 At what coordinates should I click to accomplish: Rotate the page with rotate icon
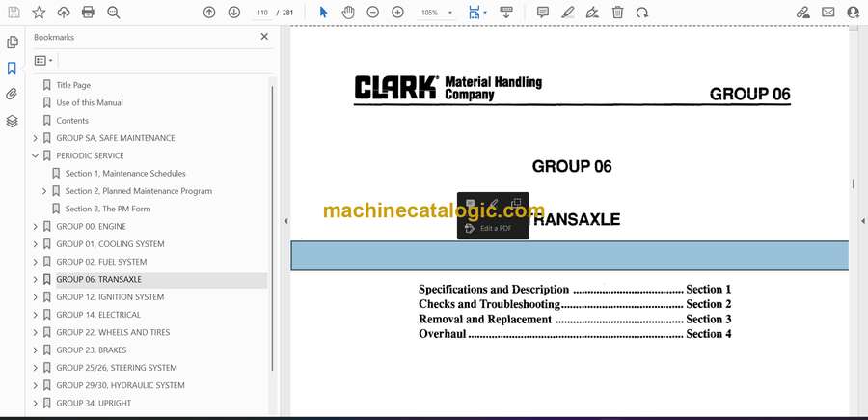pos(642,13)
